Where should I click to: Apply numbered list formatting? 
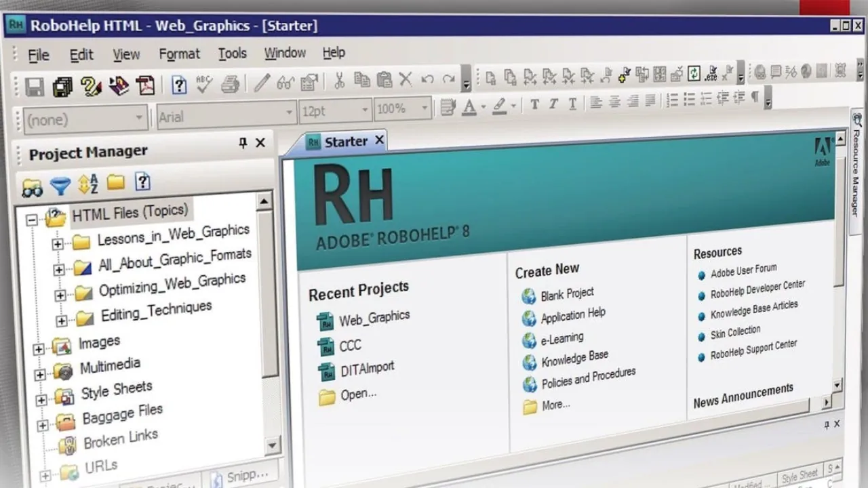[x=673, y=100]
